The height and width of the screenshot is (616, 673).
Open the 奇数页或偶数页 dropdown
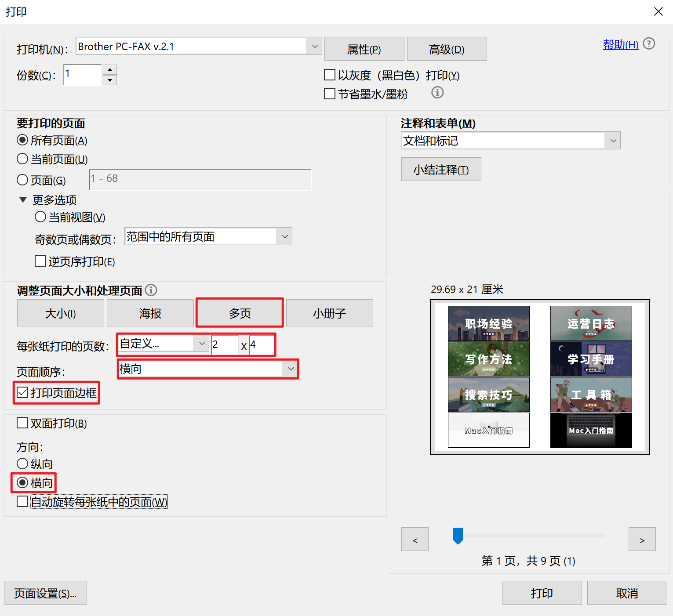pos(284,236)
